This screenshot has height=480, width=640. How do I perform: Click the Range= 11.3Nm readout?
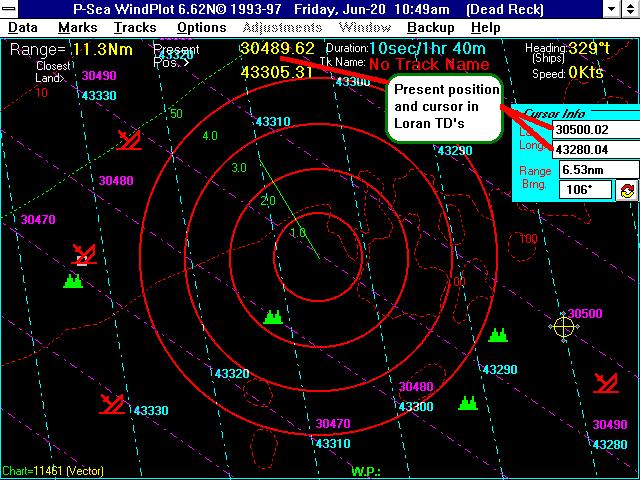click(x=71, y=50)
